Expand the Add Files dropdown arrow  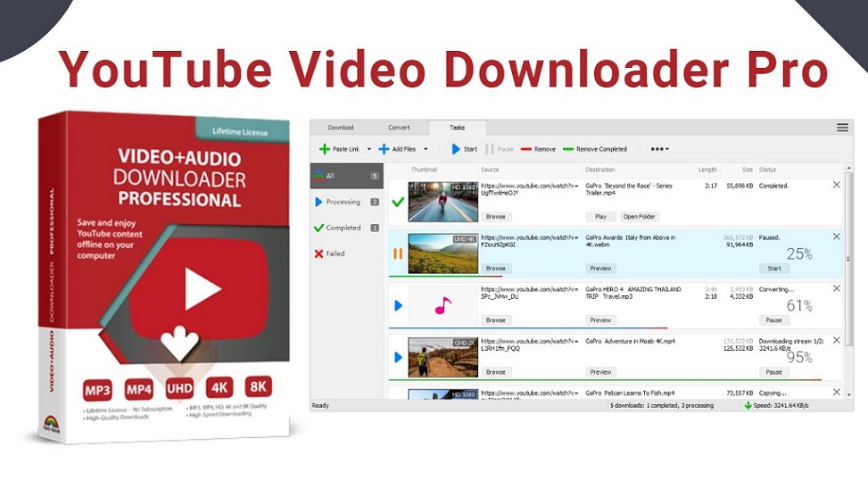(x=426, y=149)
